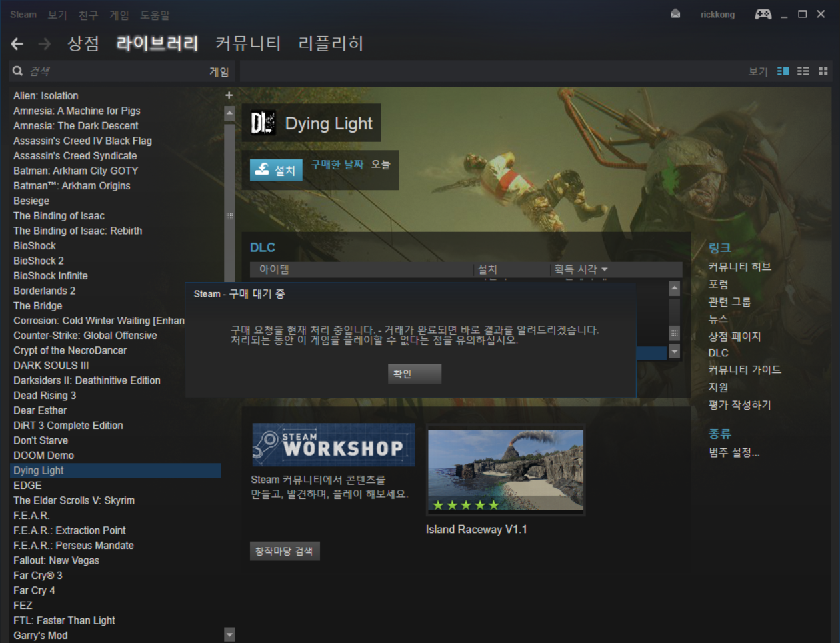
Task: Select FTL: Faster Than Light
Action: 64,620
